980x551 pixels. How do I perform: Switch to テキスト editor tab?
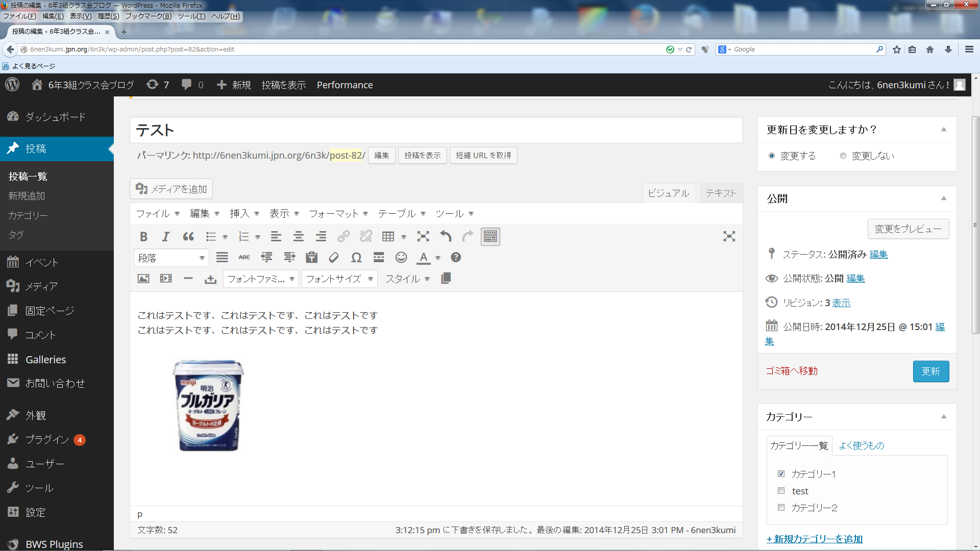coord(721,193)
